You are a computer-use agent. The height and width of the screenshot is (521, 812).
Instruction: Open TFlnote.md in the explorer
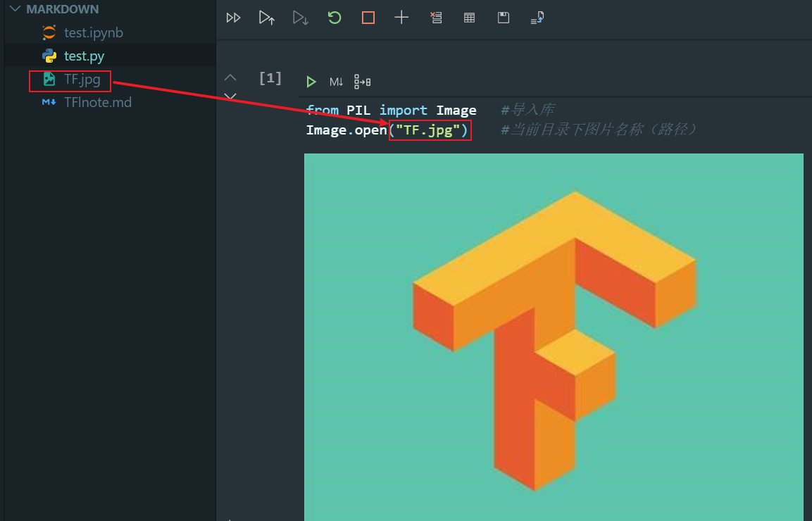110,103
